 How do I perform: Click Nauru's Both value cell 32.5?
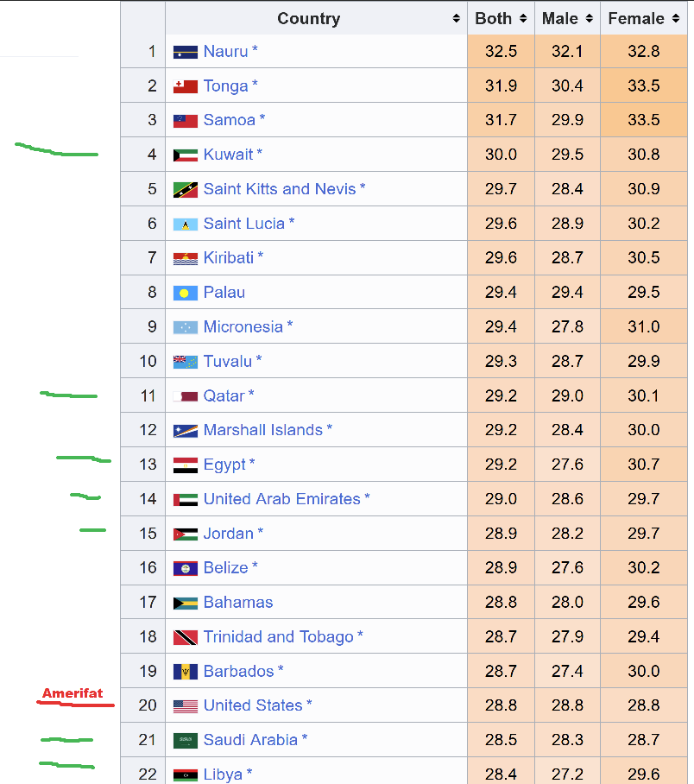pos(501,52)
